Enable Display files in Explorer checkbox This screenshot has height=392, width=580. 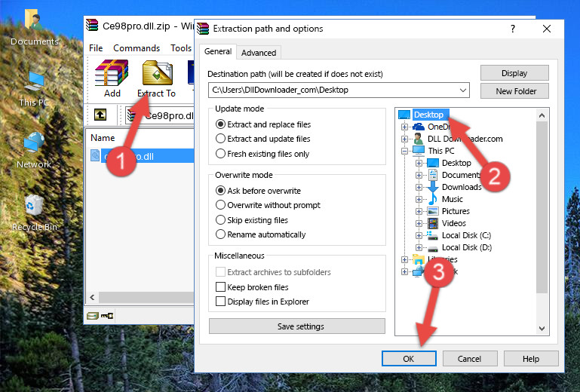[220, 302]
